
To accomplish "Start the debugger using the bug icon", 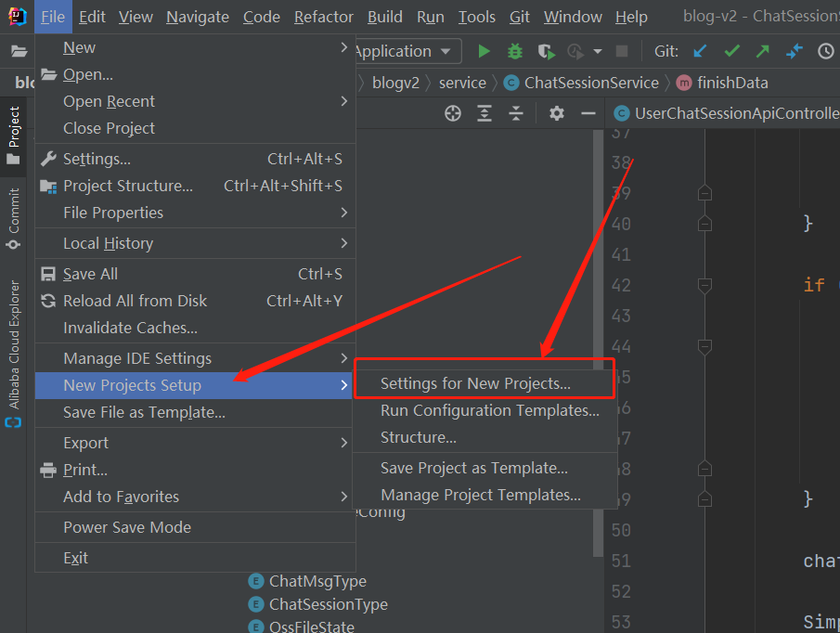I will (515, 51).
